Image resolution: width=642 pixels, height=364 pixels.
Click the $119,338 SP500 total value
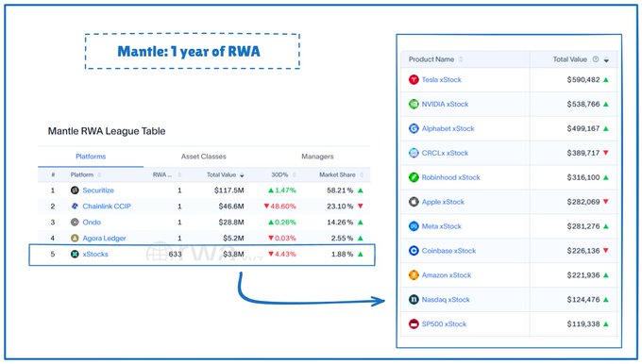coord(583,323)
